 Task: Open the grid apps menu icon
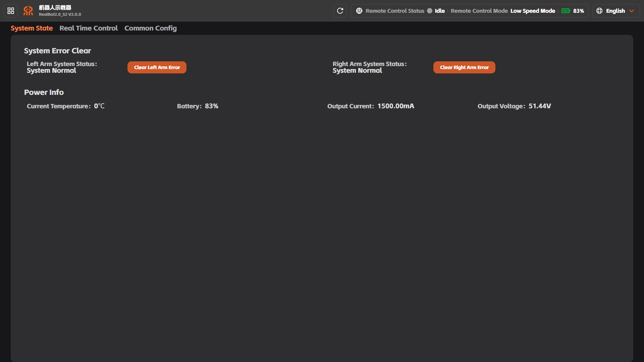tap(11, 11)
